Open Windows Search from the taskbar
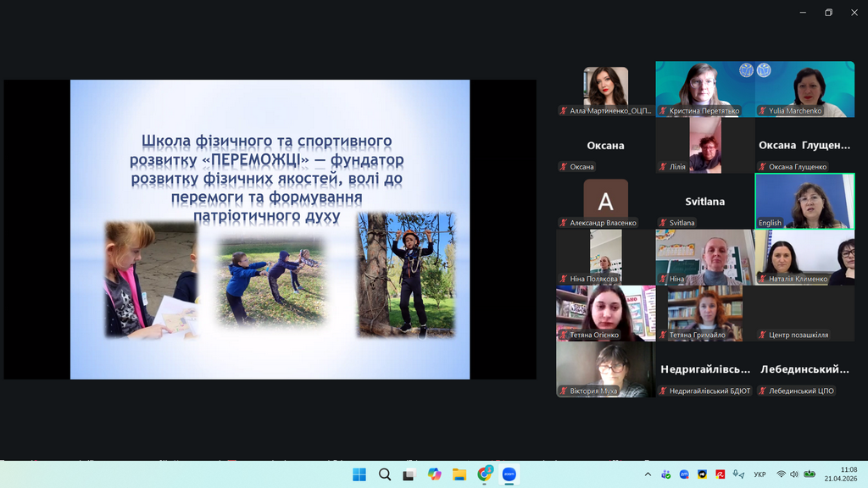Image resolution: width=868 pixels, height=488 pixels. click(x=384, y=474)
